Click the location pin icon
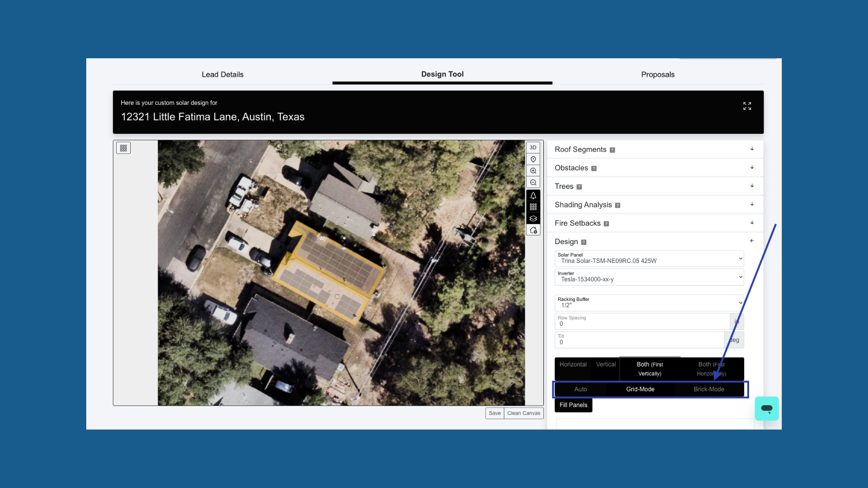 pos(533,160)
